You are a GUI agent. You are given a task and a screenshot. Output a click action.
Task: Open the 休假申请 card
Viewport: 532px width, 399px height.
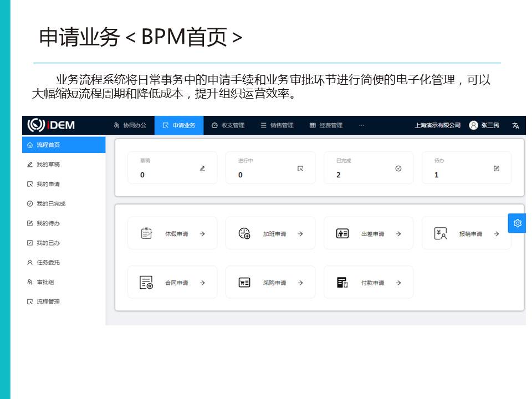[x=172, y=233]
